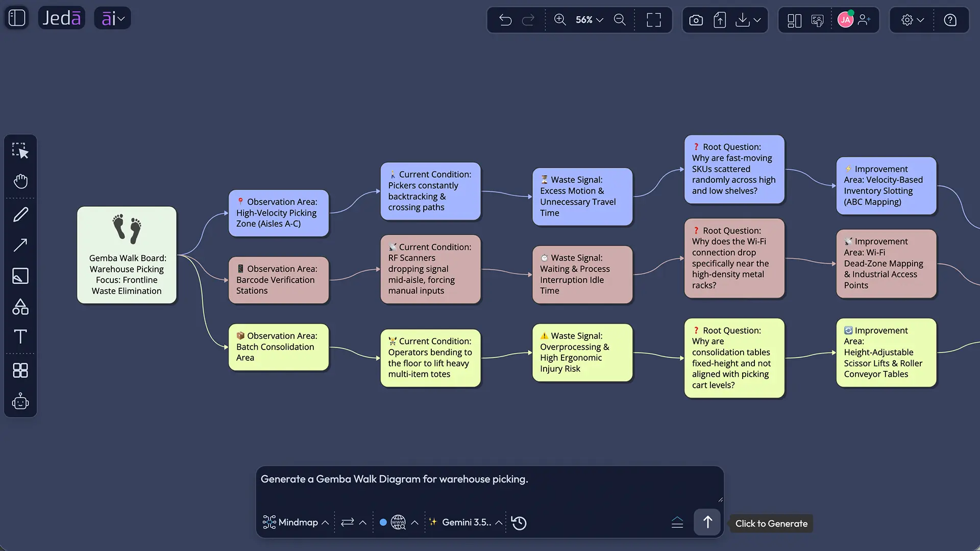Take a screenshot with the camera icon

coord(696,20)
